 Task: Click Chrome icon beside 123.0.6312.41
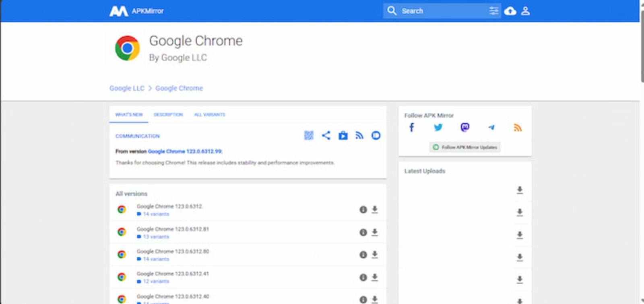(x=122, y=277)
